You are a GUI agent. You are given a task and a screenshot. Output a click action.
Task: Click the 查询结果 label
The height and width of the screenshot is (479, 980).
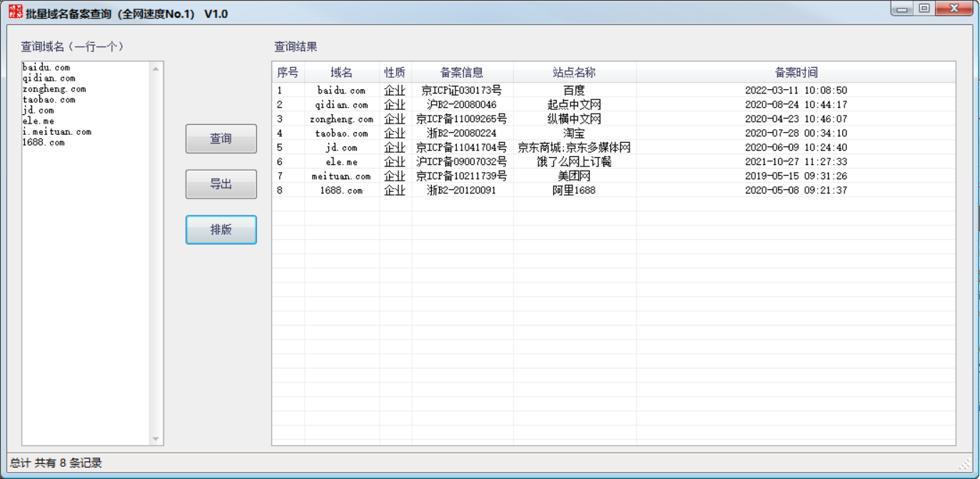[x=296, y=46]
